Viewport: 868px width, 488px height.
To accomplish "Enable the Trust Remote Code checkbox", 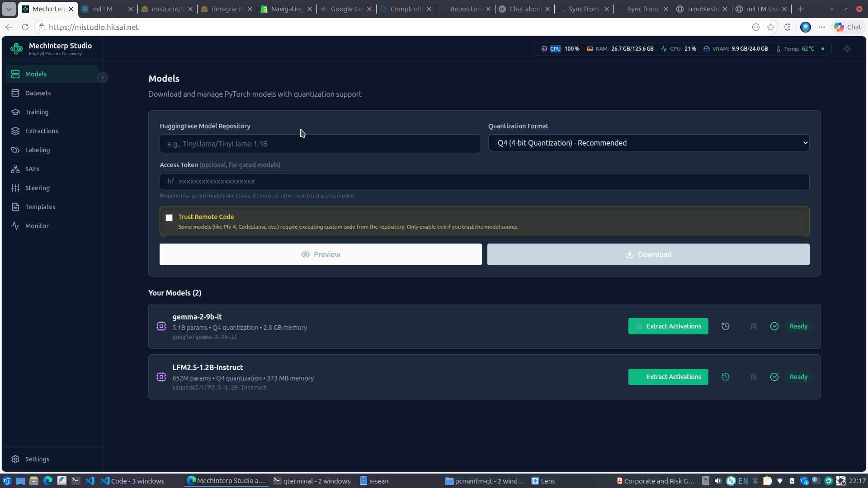I will (169, 218).
